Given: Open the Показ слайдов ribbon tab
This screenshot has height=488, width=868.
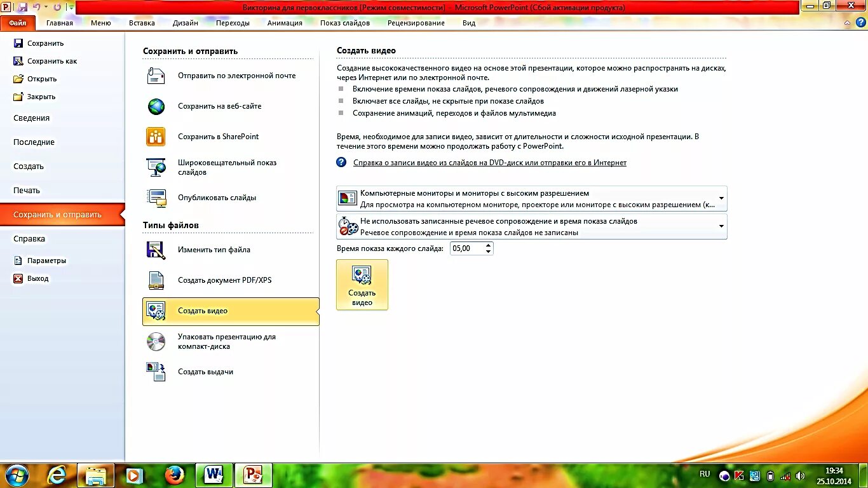Looking at the screenshot, I should 345,23.
